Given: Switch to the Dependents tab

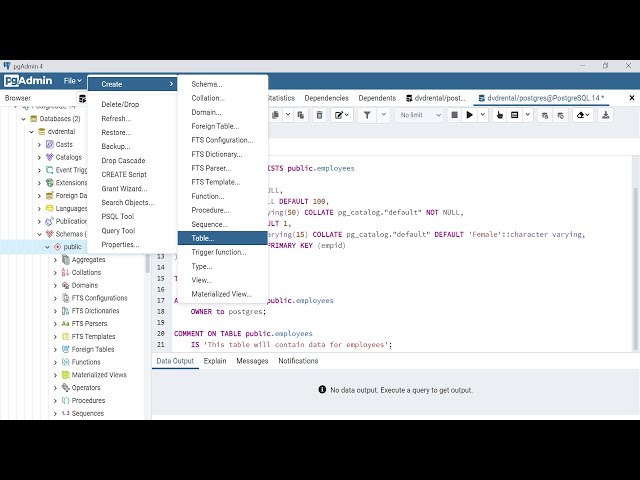Looking at the screenshot, I should coord(377,98).
